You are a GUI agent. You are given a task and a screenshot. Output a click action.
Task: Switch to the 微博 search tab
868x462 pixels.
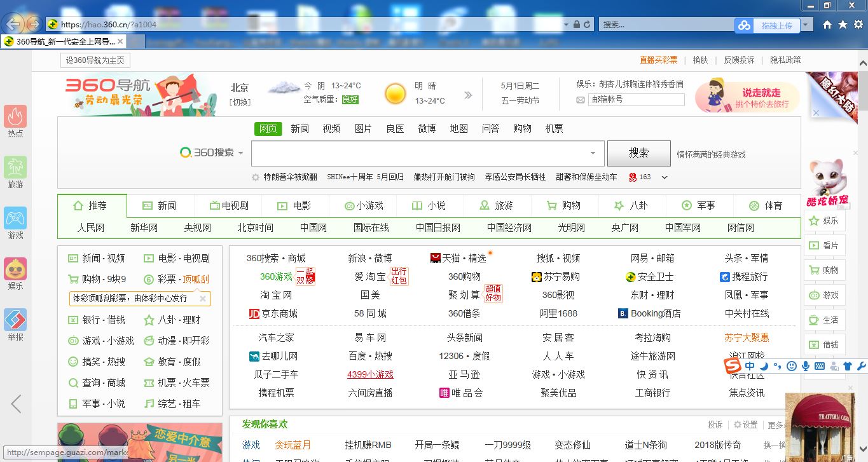point(426,128)
